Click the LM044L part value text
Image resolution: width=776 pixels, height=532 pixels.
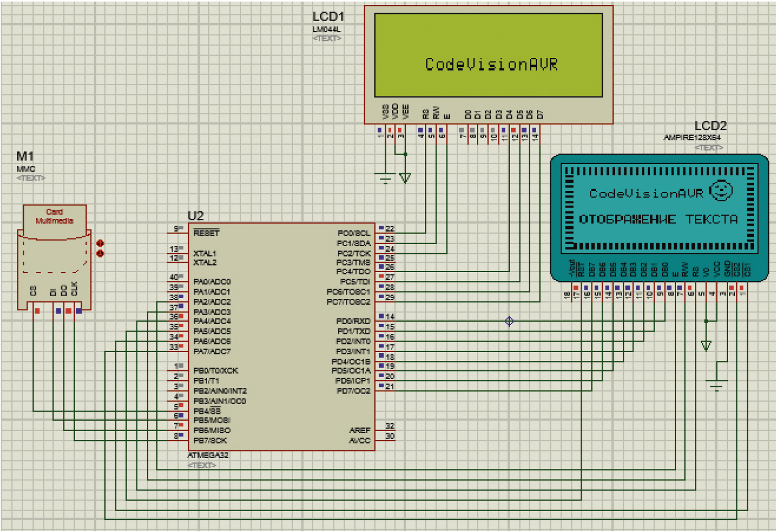[326, 29]
